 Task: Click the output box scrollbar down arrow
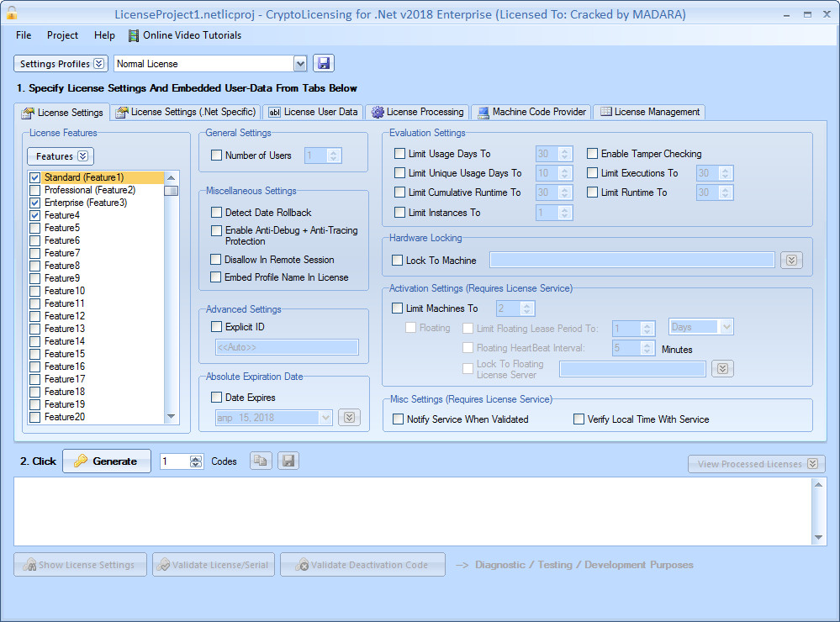click(x=818, y=537)
